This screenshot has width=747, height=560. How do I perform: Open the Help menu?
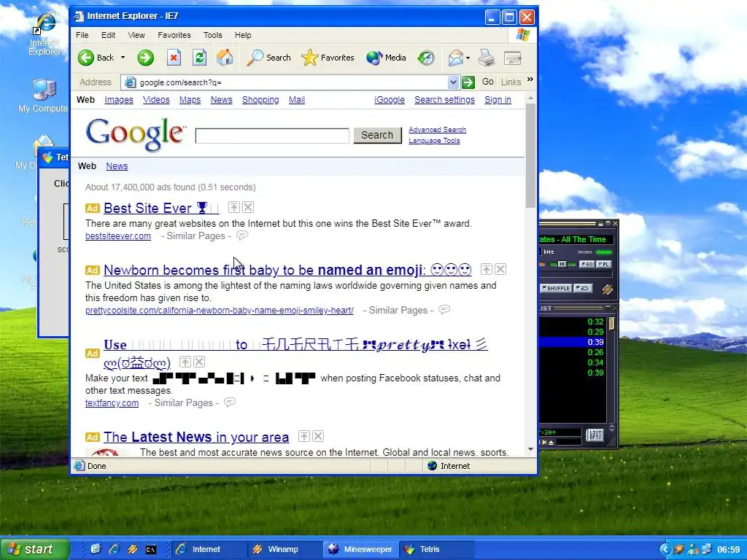pyautogui.click(x=243, y=35)
